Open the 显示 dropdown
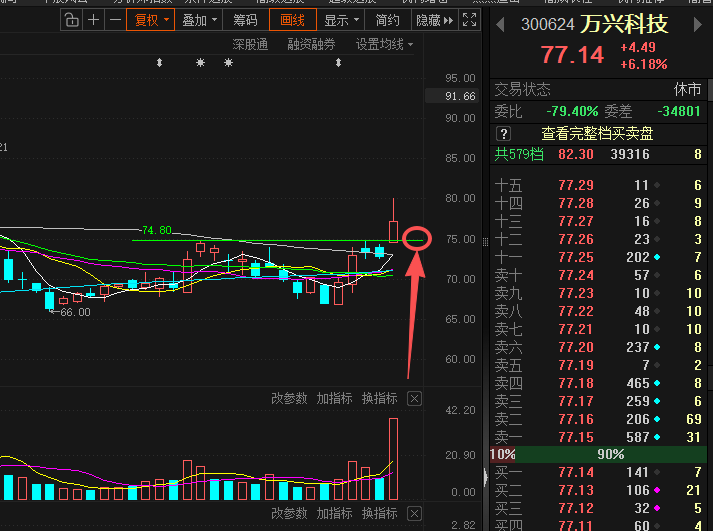 (x=341, y=20)
